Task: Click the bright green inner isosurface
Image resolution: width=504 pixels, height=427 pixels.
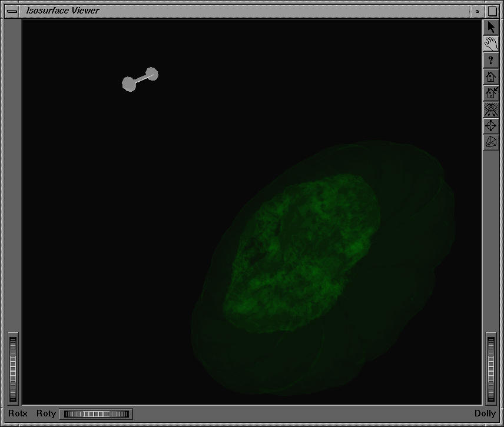Action: click(302, 253)
